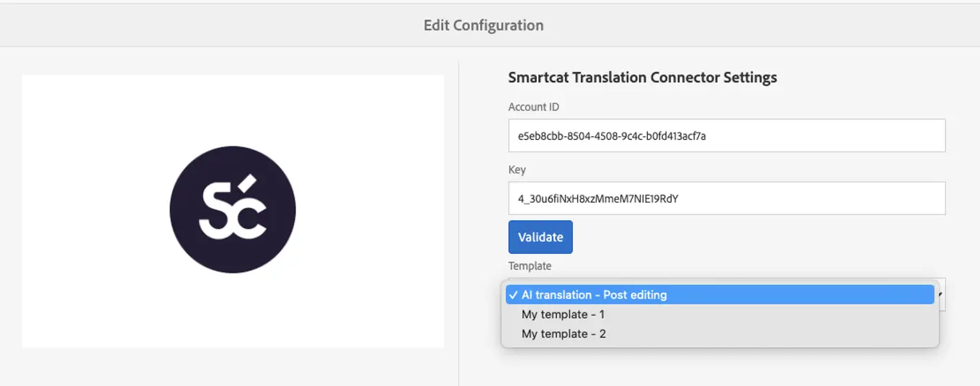This screenshot has width=980, height=386.
Task: Click the Edit Configuration title
Action: (484, 25)
